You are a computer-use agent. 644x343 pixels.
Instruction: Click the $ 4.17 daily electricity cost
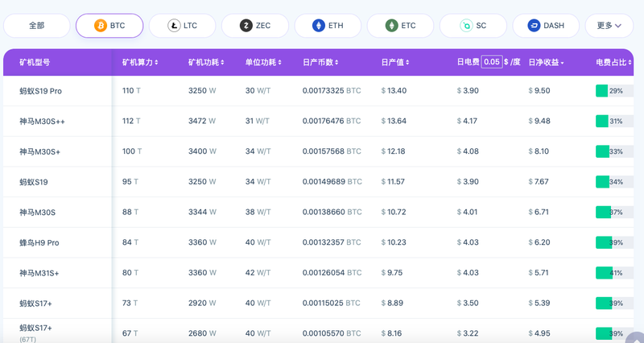tap(467, 122)
